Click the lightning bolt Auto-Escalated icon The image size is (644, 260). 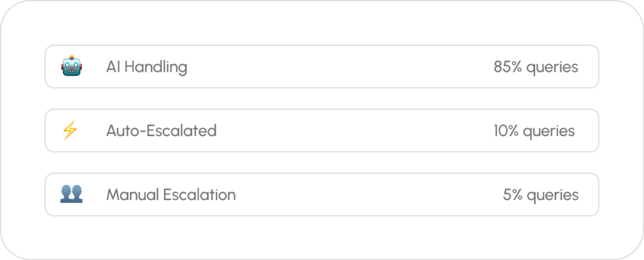coord(70,130)
